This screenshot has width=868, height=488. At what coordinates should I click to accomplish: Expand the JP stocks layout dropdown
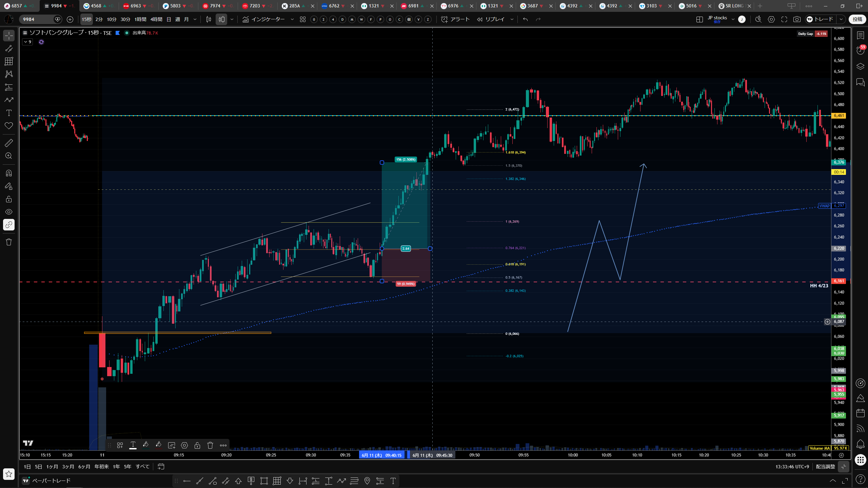[733, 19]
